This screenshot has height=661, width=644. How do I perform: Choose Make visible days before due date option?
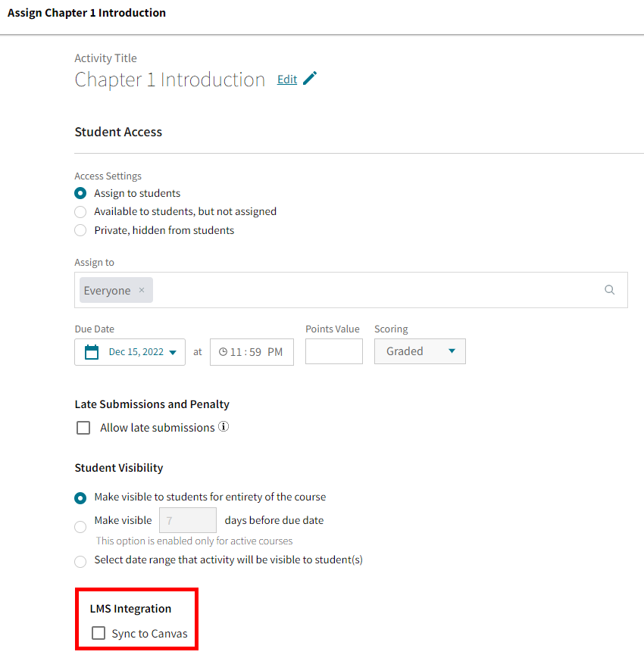[x=80, y=527]
